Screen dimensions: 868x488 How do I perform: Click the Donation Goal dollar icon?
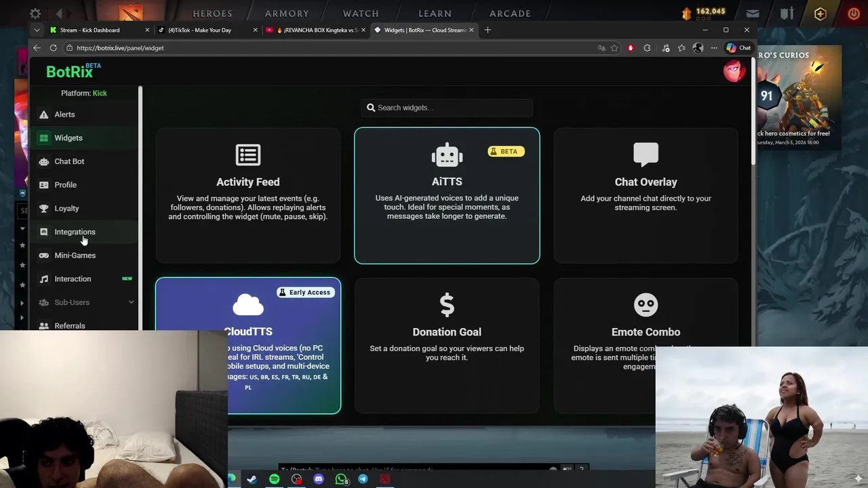(447, 305)
